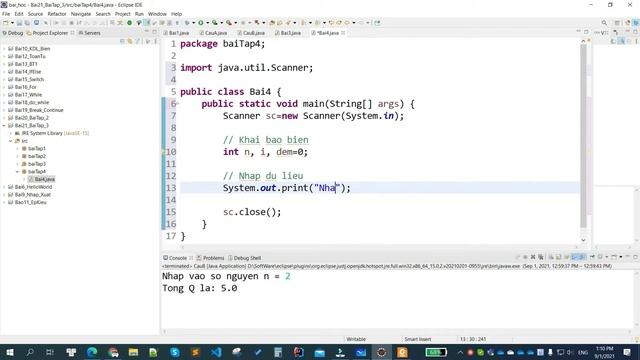Click the editor vertical scrollbar
The width and height of the screenshot is (640, 360).
click(x=583, y=136)
